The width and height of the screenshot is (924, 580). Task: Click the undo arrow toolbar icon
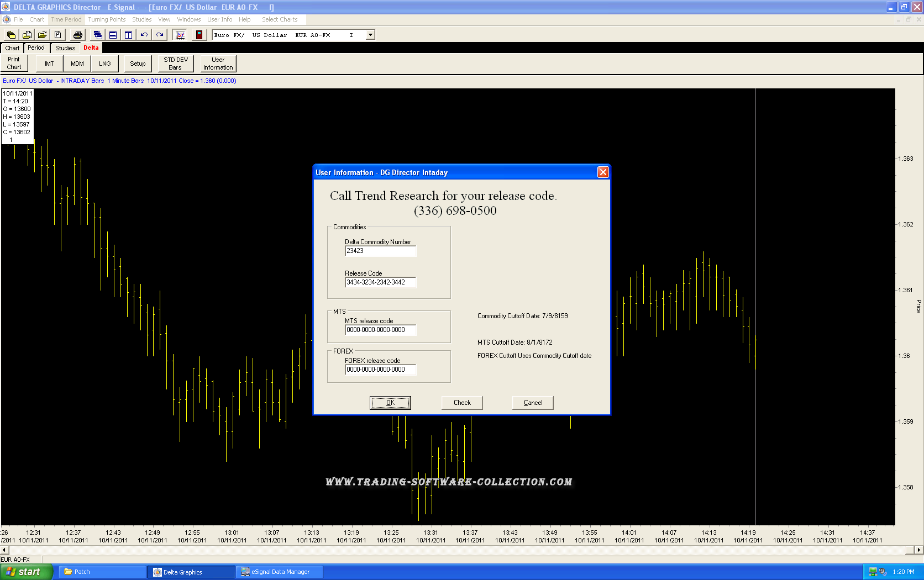click(144, 35)
